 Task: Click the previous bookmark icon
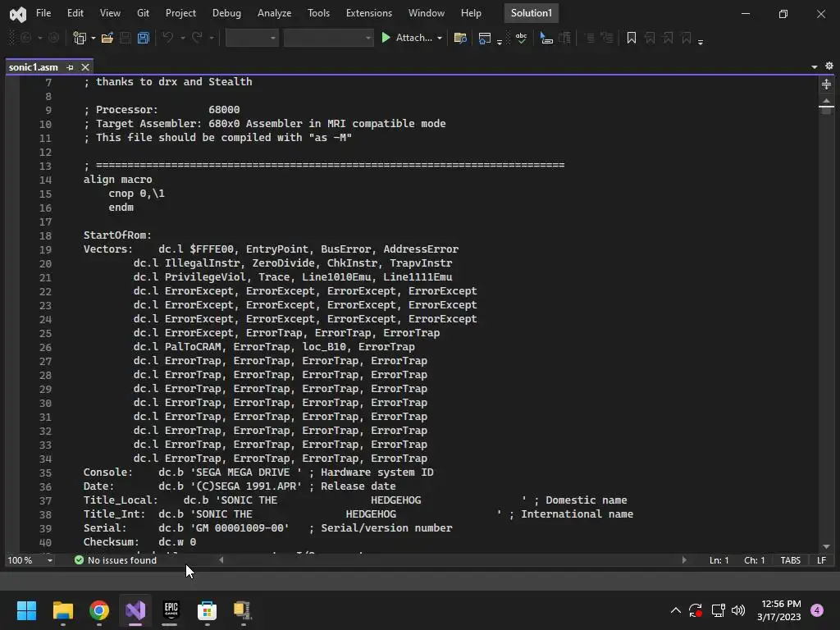point(650,38)
